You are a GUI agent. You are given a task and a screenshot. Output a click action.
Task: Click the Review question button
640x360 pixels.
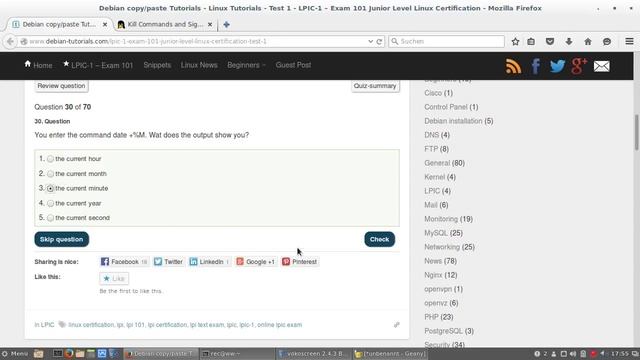click(x=61, y=86)
